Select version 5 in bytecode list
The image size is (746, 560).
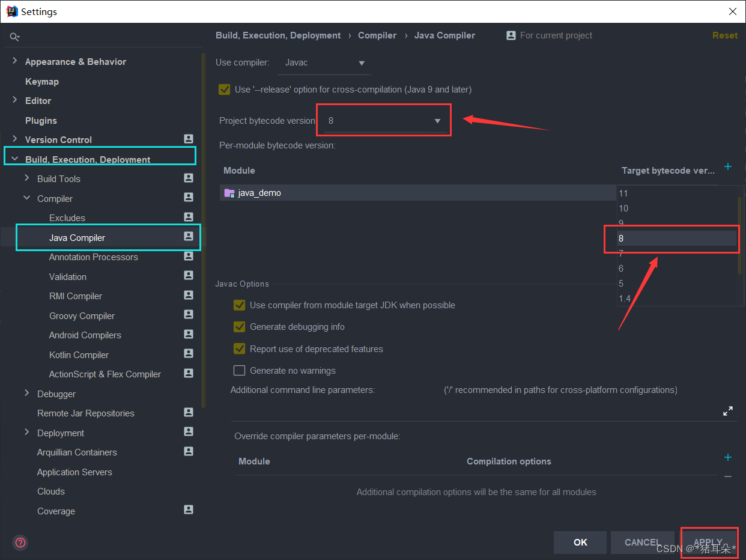pyautogui.click(x=677, y=284)
